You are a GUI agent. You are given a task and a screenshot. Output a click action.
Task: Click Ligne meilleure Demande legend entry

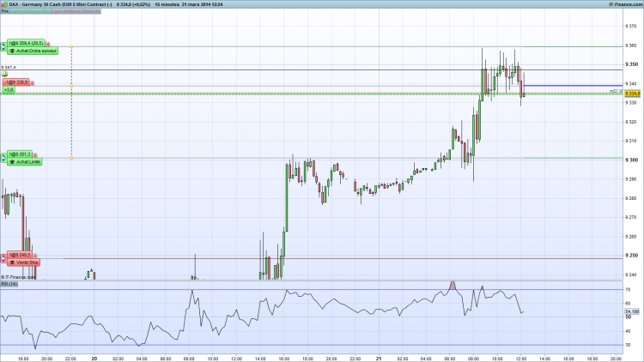76,11
